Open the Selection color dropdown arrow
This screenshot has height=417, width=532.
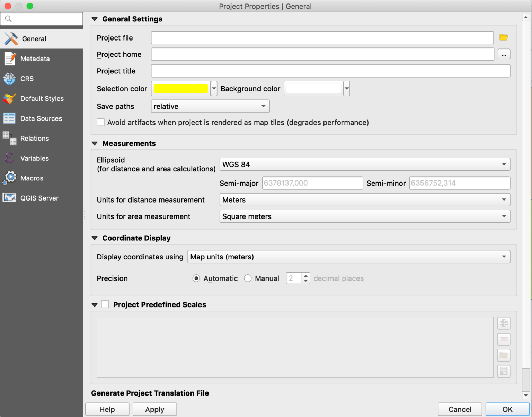click(214, 88)
